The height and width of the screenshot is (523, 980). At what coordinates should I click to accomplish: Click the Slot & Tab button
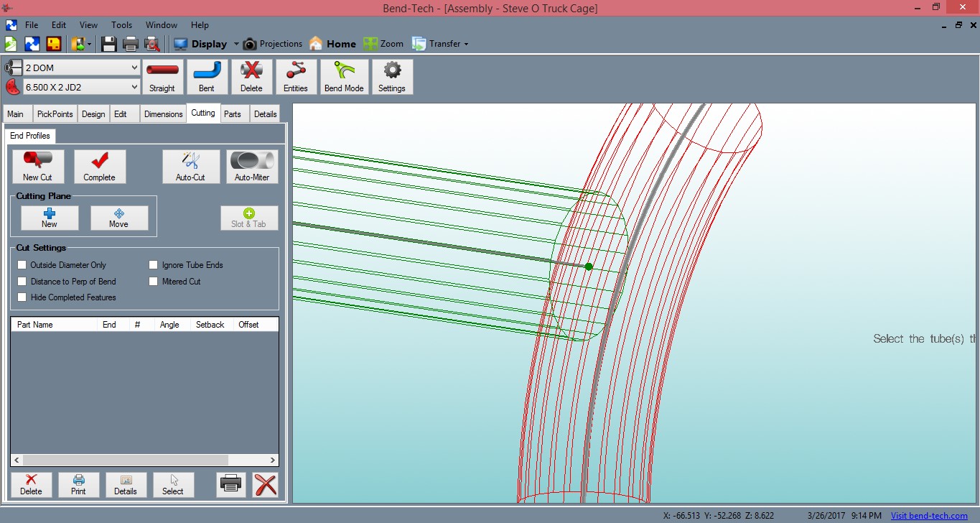click(249, 218)
